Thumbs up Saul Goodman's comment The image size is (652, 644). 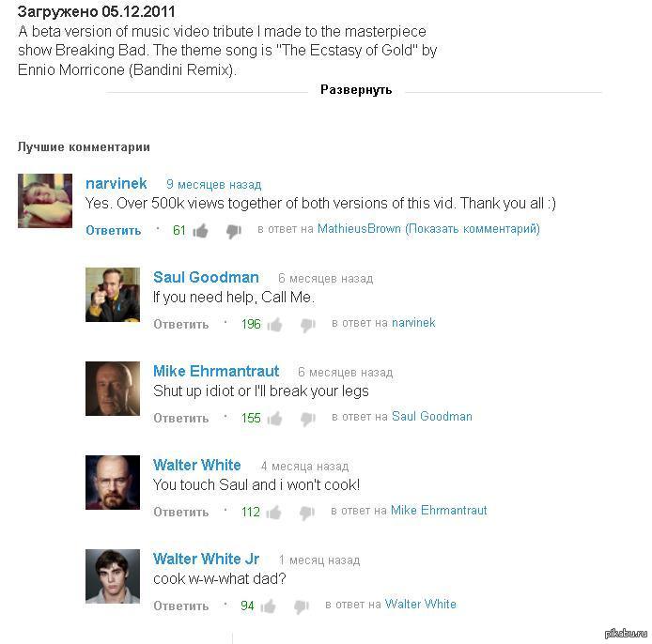click(274, 325)
